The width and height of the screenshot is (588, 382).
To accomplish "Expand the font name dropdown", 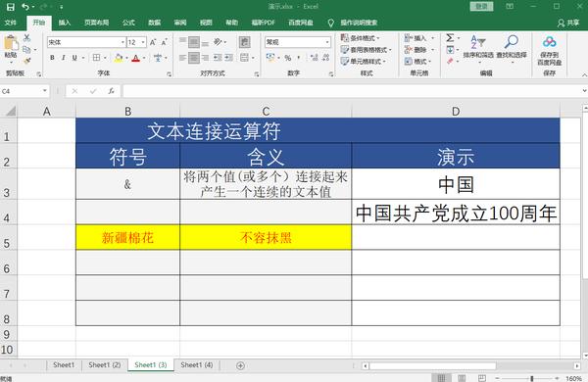I will [x=122, y=42].
